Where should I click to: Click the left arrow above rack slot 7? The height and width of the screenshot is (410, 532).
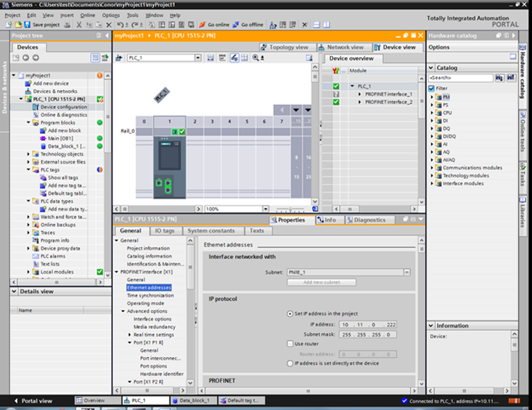pos(281,110)
